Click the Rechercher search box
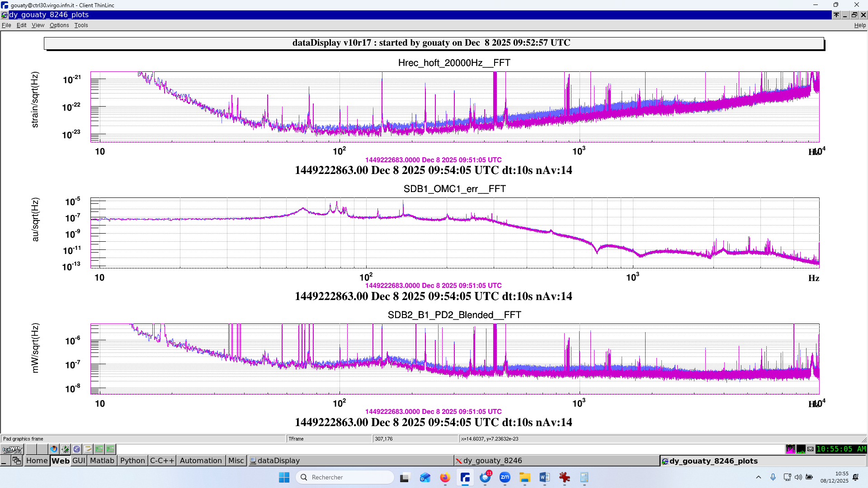The image size is (868, 488). coord(346,477)
